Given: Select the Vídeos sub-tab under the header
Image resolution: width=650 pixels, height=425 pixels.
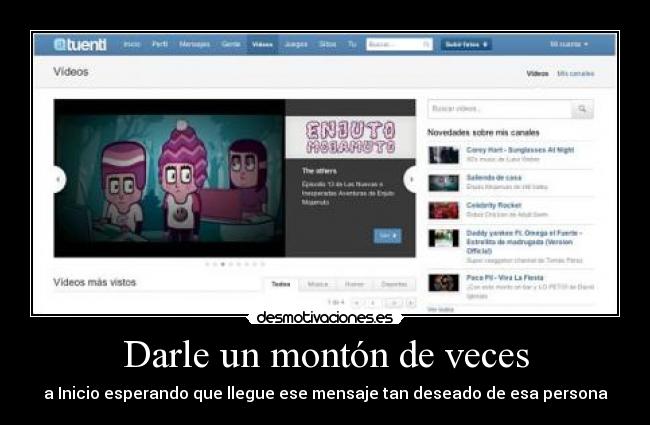Looking at the screenshot, I should click(537, 74).
